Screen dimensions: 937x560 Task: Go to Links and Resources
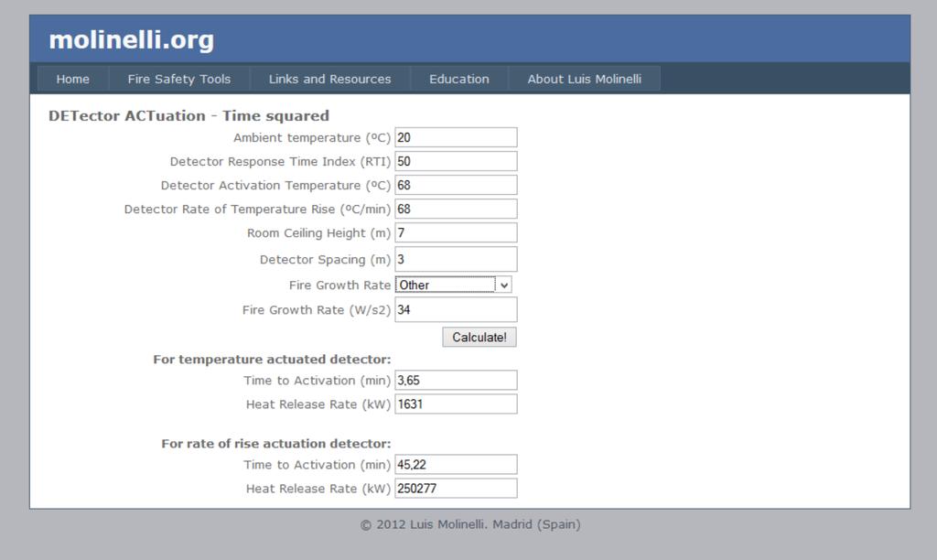[329, 79]
